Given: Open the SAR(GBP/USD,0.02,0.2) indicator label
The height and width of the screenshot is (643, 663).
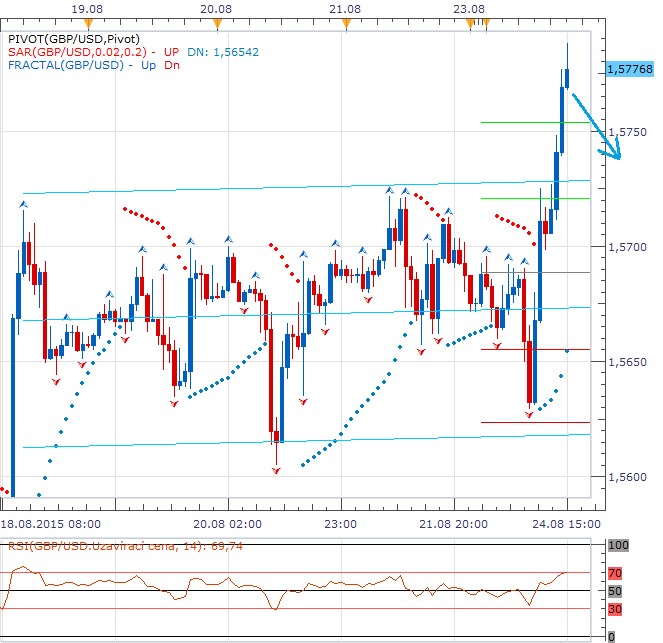Looking at the screenshot, I should (x=76, y=51).
